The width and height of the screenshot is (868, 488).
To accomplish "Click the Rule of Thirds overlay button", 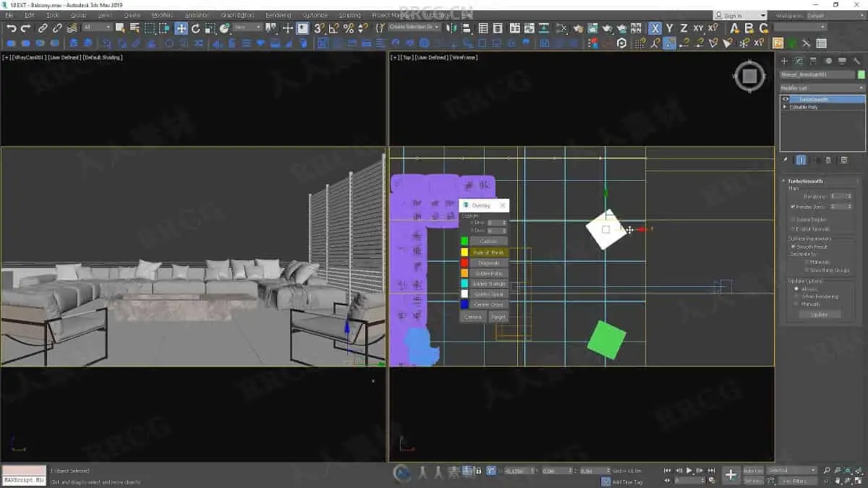I will [x=488, y=252].
